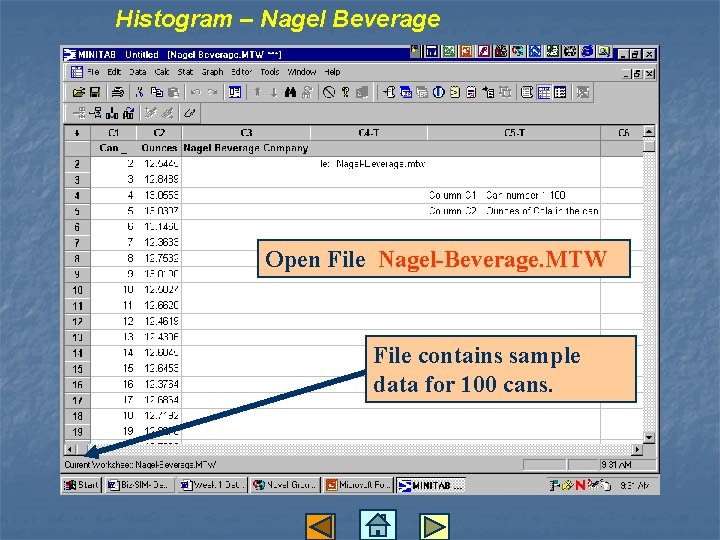Paste cells using the clipboard icon
Viewport: 720px width, 540px height.
(173, 92)
